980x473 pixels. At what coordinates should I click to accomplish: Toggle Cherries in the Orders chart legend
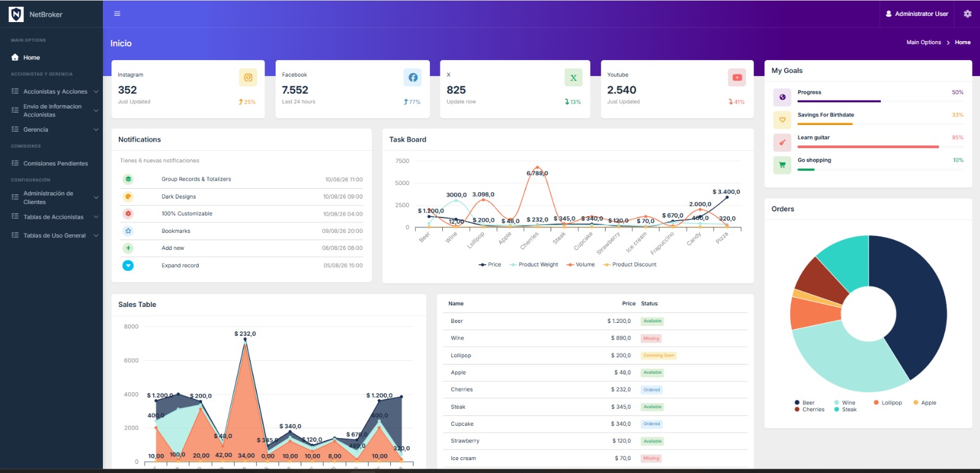(810, 409)
